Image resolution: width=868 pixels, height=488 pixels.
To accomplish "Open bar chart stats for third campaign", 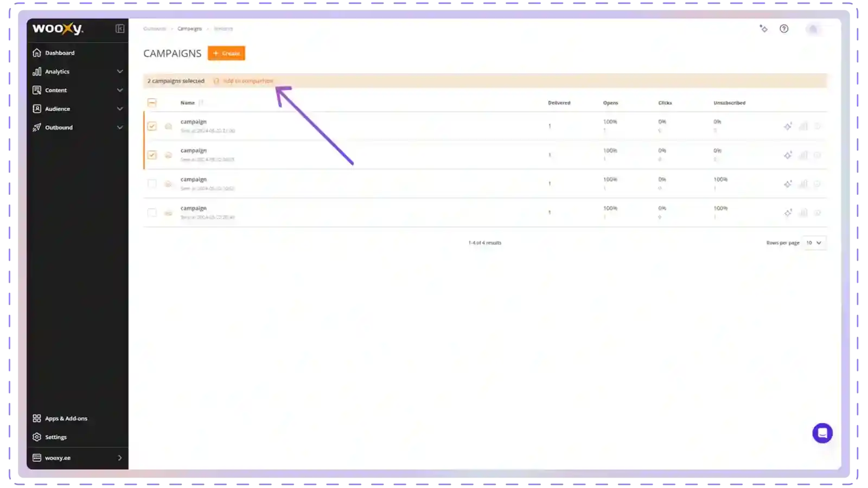I will click(x=803, y=184).
